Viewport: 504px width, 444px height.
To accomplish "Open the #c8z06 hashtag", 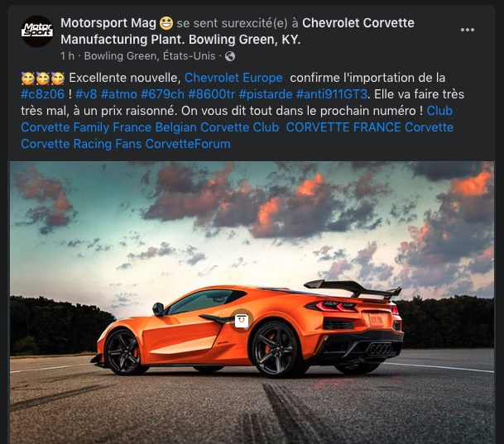I will (x=43, y=94).
